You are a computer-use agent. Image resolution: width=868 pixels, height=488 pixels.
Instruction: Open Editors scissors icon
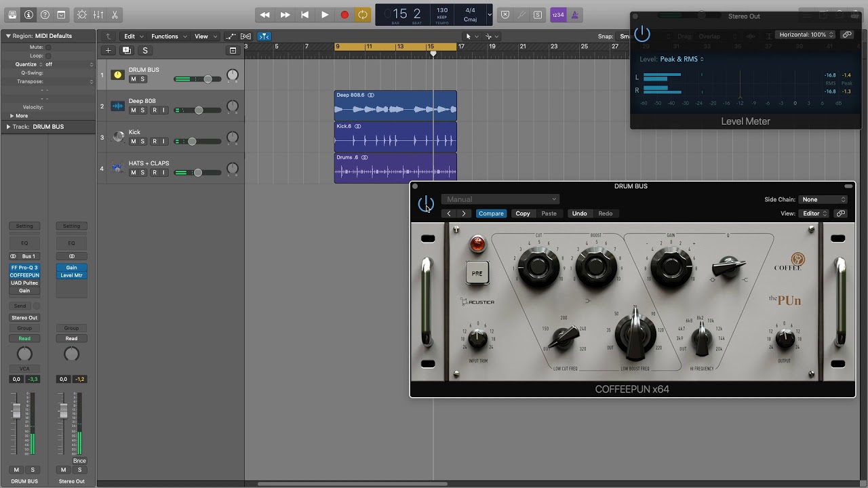[115, 14]
